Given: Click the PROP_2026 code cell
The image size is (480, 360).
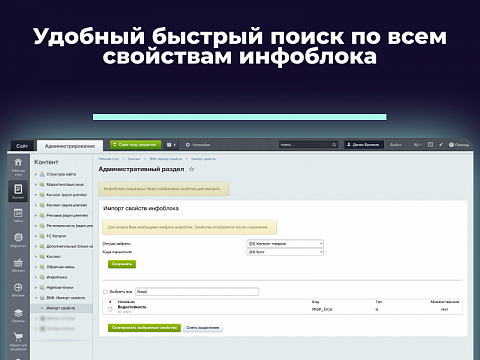Looking at the screenshot, I should coord(322,310).
